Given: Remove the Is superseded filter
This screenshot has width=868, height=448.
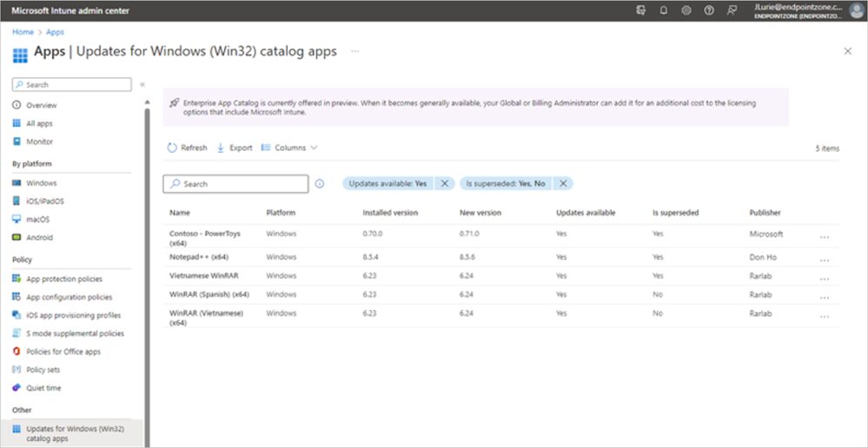Looking at the screenshot, I should [x=563, y=184].
